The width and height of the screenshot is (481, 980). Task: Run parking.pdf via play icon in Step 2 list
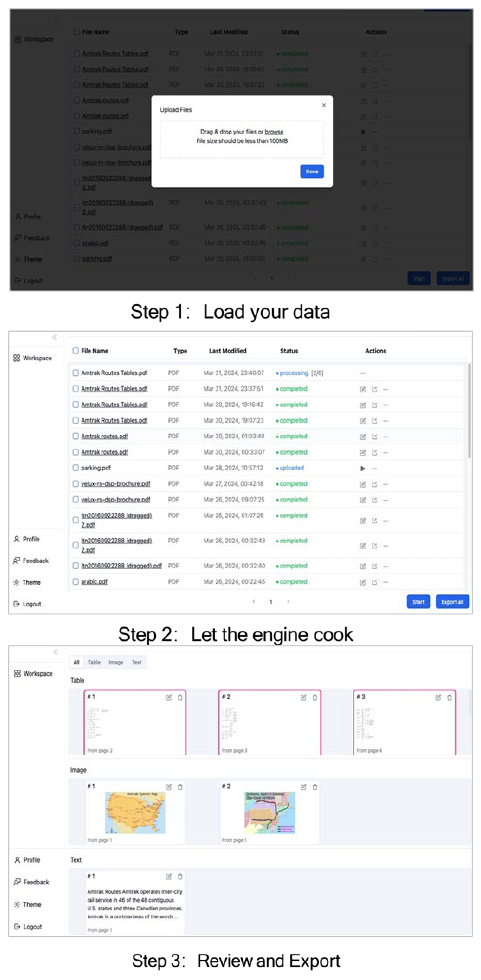363,468
